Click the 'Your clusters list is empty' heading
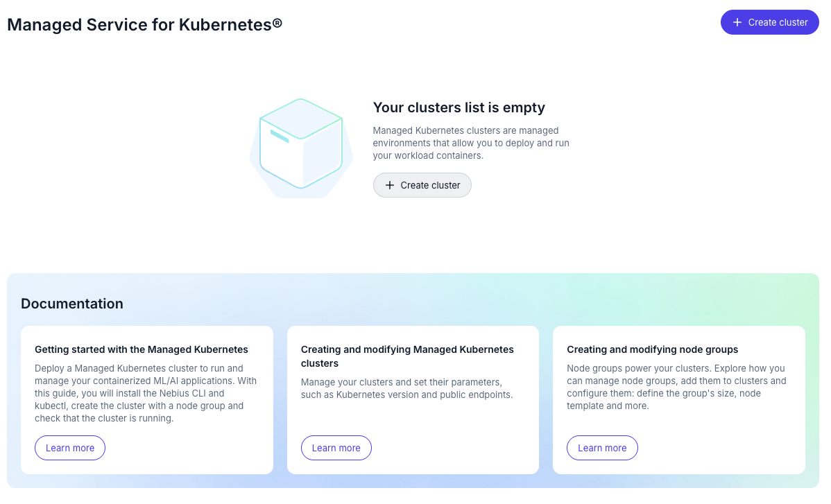The height and width of the screenshot is (504, 831). pyautogui.click(x=459, y=107)
